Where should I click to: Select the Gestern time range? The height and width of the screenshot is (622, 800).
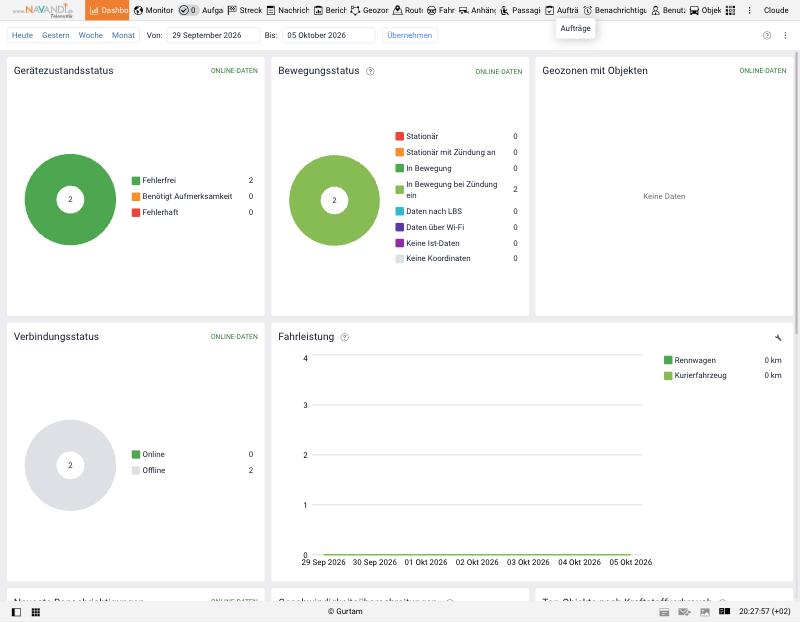56,35
